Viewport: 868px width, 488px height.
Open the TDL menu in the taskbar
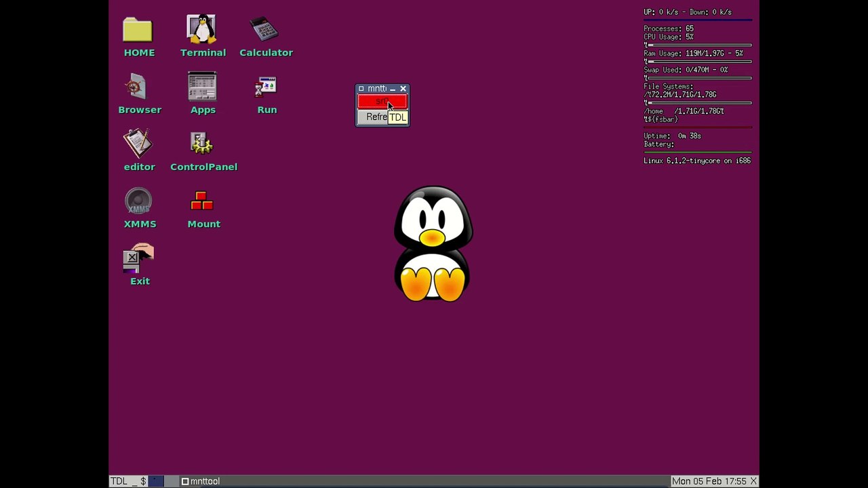coord(119,481)
